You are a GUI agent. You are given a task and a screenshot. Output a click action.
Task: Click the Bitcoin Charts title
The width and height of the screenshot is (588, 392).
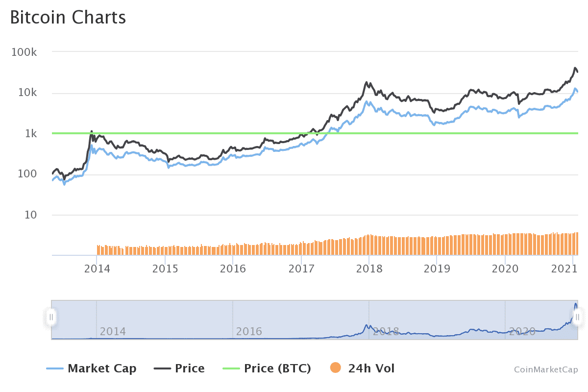pyautogui.click(x=68, y=17)
